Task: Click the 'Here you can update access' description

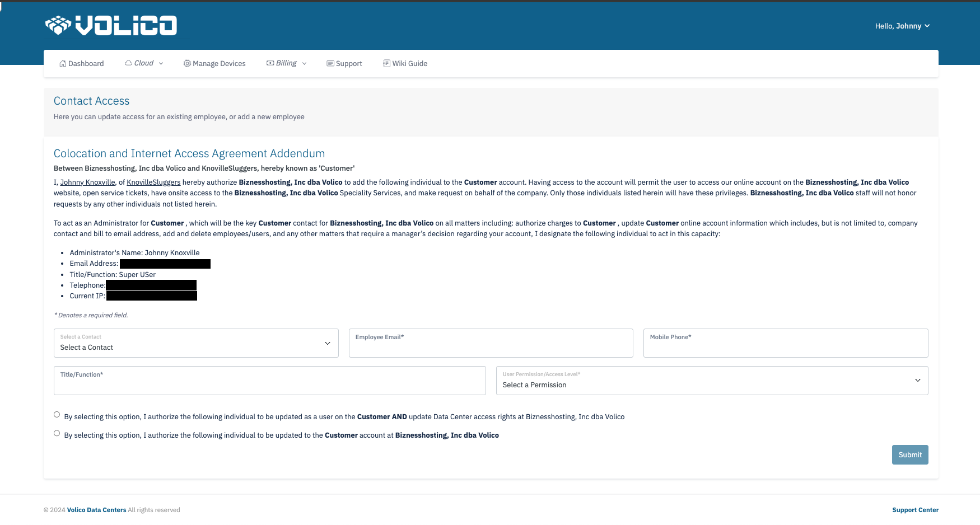Action: [x=179, y=117]
